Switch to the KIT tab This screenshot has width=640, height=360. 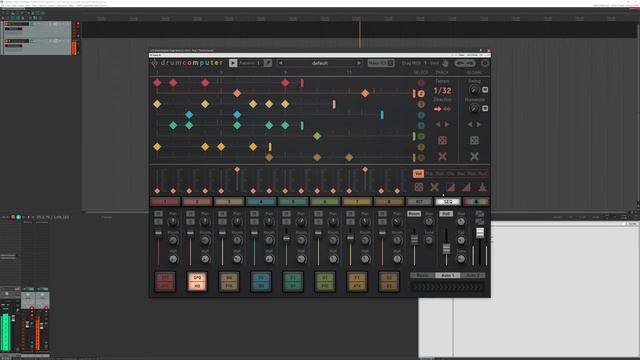point(419,202)
